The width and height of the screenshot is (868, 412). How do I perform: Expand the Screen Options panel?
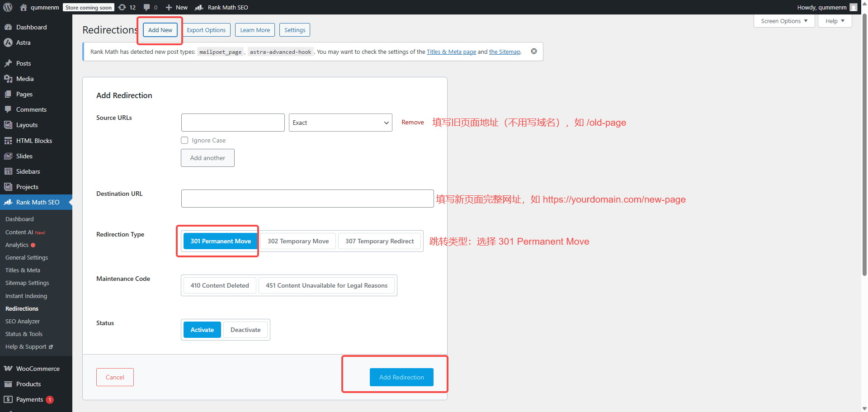(783, 21)
